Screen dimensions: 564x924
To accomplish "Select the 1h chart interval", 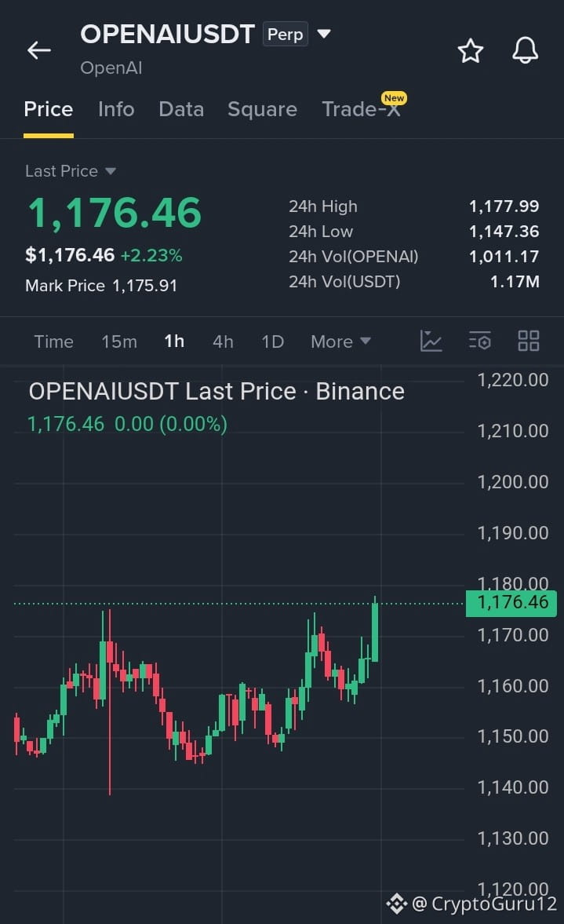I will pyautogui.click(x=174, y=341).
